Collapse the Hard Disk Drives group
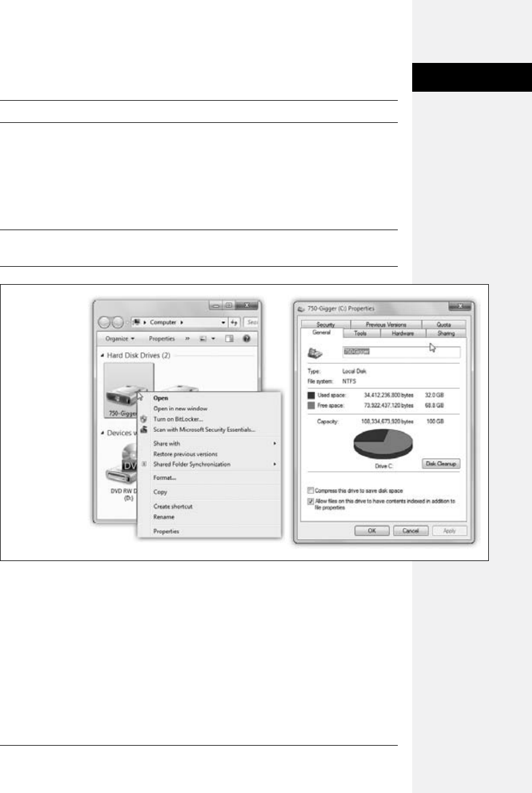532x793 pixels. (101, 355)
